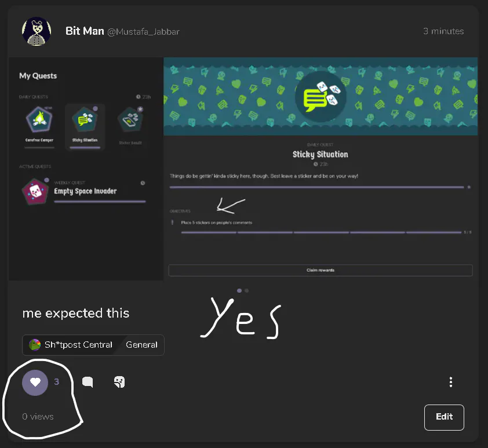Select the first image carousel dot

(239, 290)
